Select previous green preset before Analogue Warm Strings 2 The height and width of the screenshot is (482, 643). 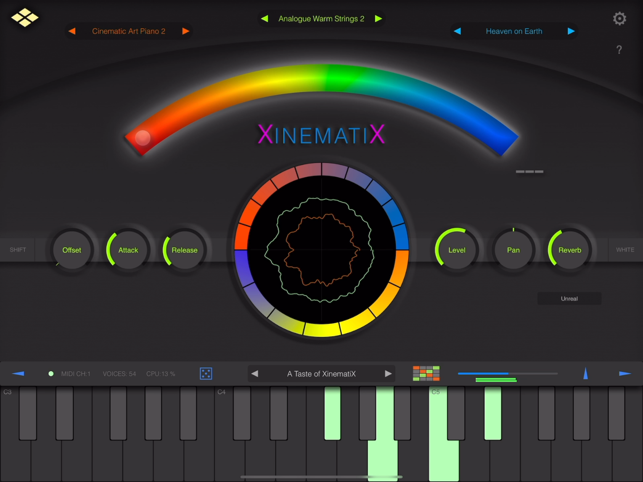pos(265,18)
